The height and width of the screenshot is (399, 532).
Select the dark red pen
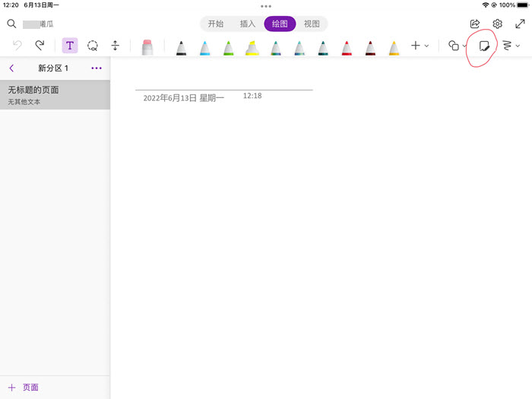[x=370, y=48]
